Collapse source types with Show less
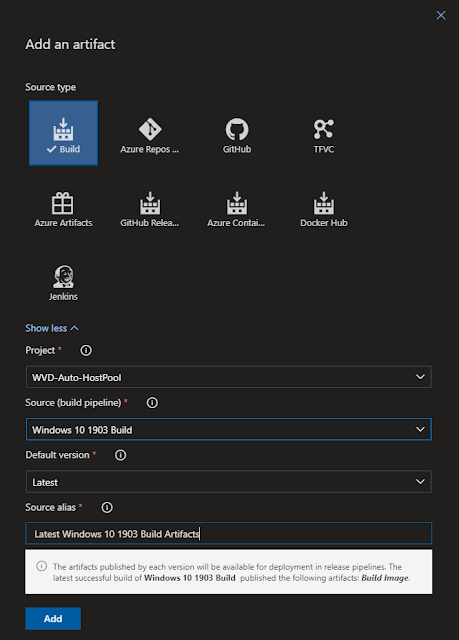 click(52, 328)
